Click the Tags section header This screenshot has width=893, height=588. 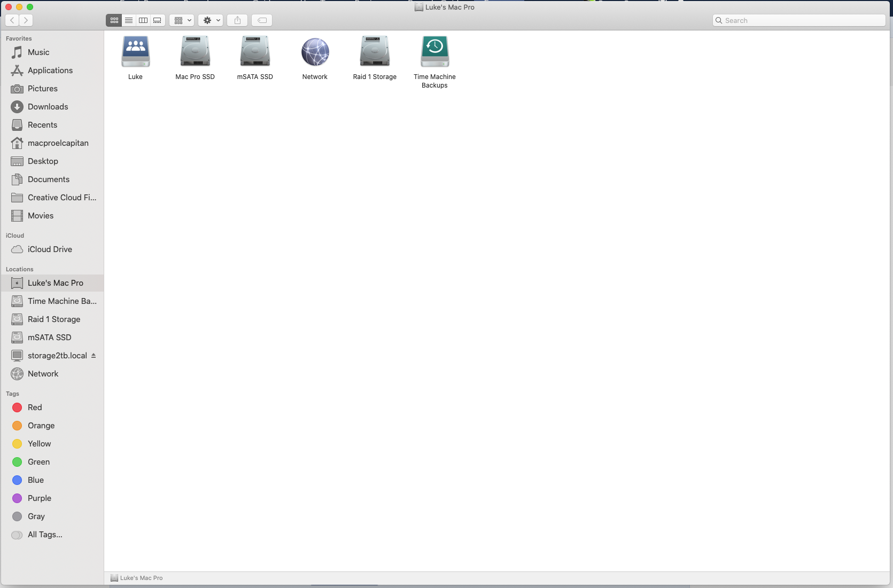[12, 394]
